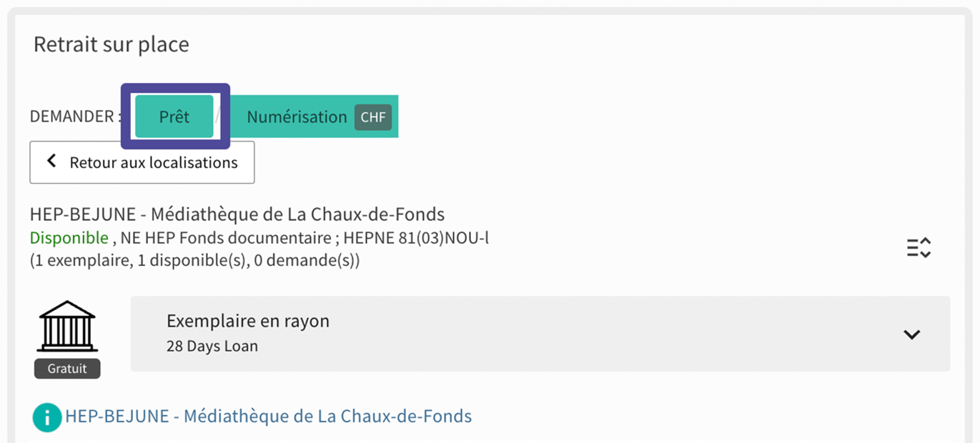Click the left chevron in Retour button

pyautogui.click(x=51, y=161)
